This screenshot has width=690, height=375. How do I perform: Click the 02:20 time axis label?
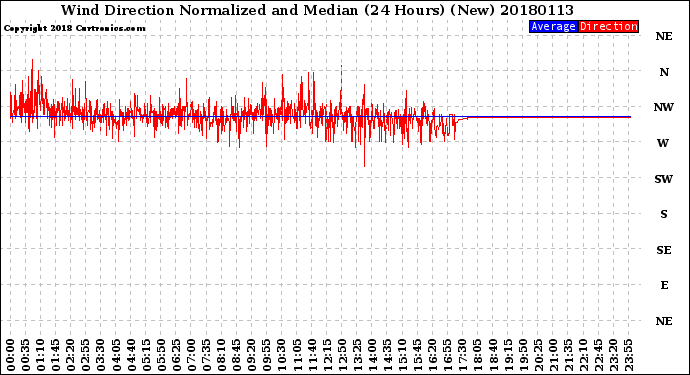(x=71, y=355)
